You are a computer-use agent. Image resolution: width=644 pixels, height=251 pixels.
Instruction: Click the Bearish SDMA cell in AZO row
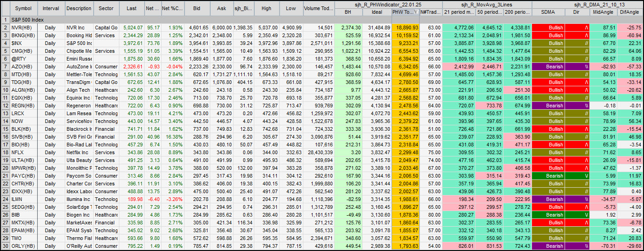point(548,67)
